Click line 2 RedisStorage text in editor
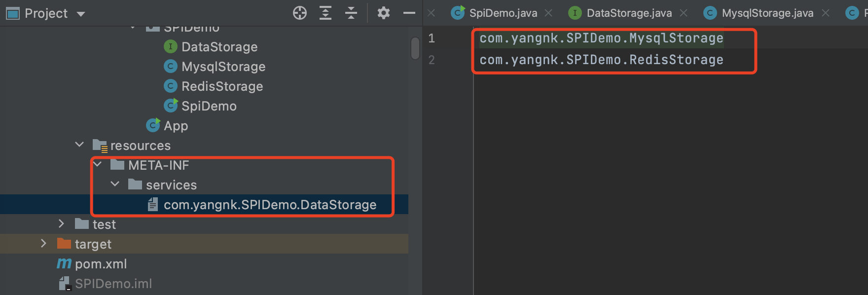This screenshot has height=295, width=868. 601,60
